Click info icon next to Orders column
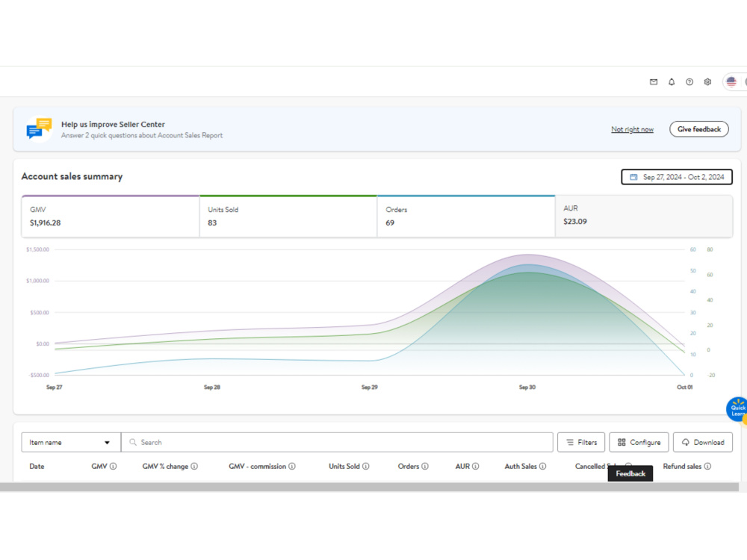The image size is (747, 560). pos(425,466)
